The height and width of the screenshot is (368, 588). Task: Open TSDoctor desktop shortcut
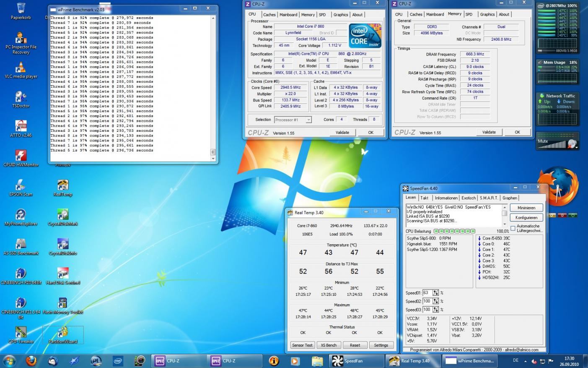click(x=21, y=100)
